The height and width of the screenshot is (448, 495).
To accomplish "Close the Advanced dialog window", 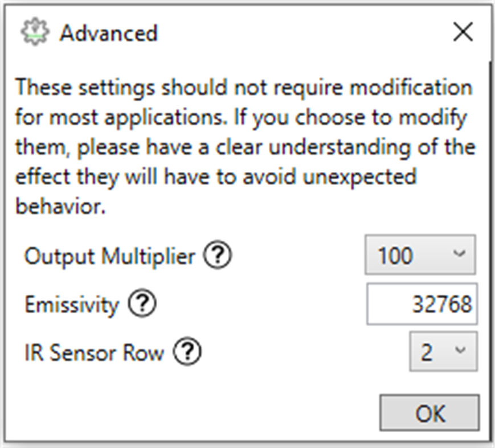I will point(463,32).
